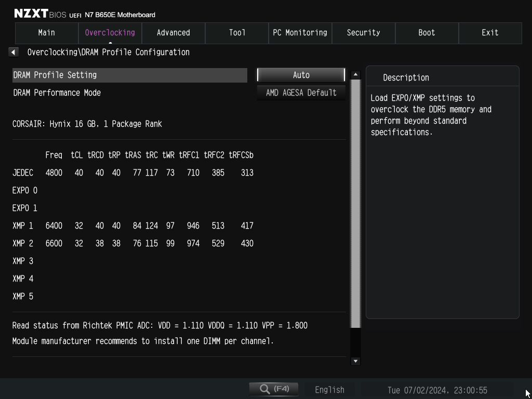Go to the PC Monitoring tab

[x=300, y=33]
